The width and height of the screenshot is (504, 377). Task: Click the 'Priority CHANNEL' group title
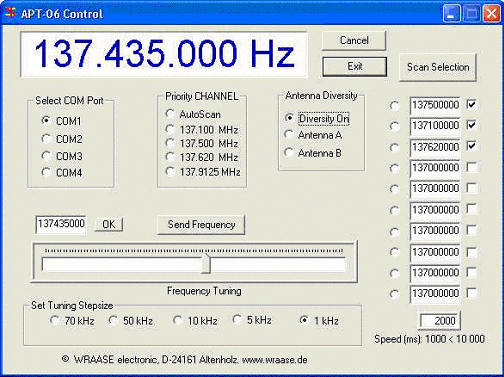pos(202,96)
